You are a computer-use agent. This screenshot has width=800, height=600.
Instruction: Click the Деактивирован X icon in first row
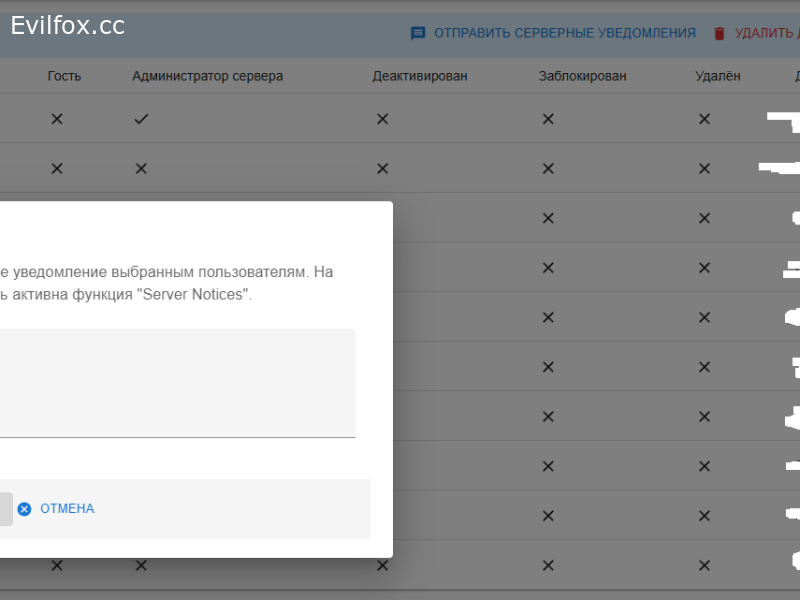[x=382, y=119]
